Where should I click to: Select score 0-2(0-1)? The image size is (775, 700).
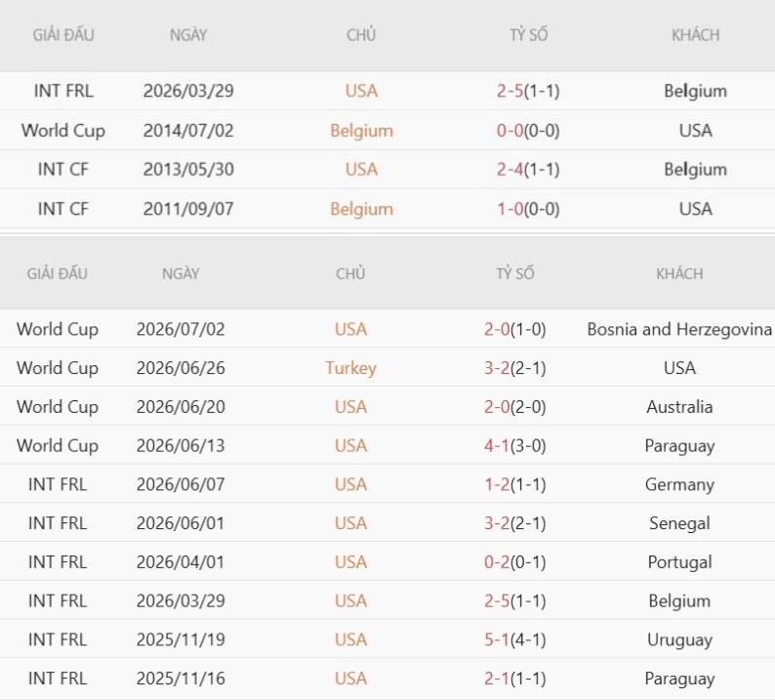click(x=515, y=562)
